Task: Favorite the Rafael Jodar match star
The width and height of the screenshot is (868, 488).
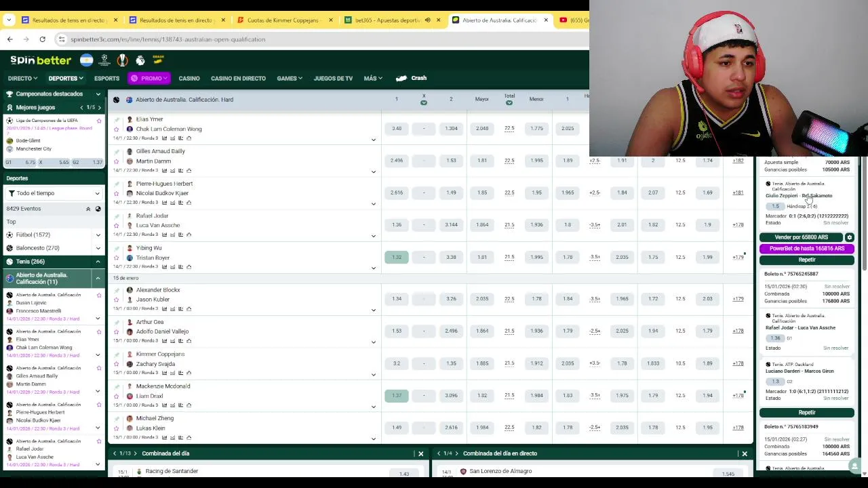Action: [x=117, y=226]
